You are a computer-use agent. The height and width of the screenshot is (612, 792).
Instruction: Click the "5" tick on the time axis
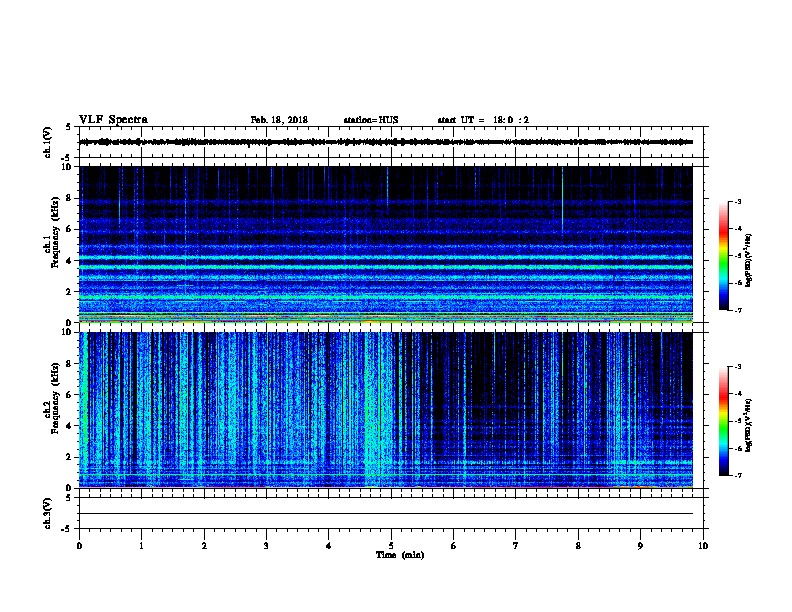coord(391,545)
